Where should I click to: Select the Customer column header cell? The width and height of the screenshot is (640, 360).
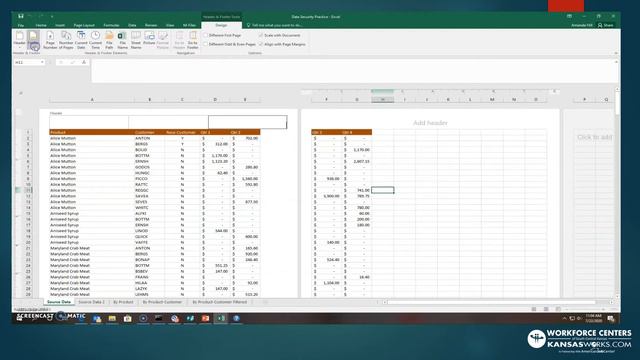point(149,132)
